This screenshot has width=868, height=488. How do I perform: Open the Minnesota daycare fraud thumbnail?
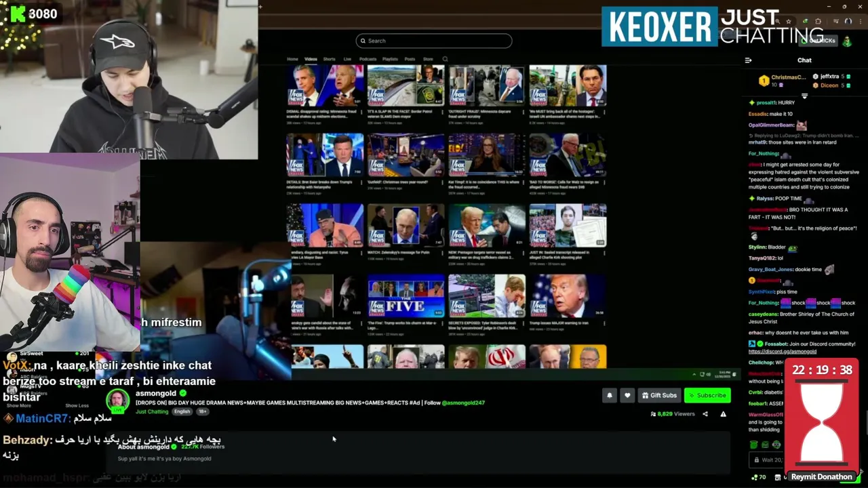[x=487, y=86]
